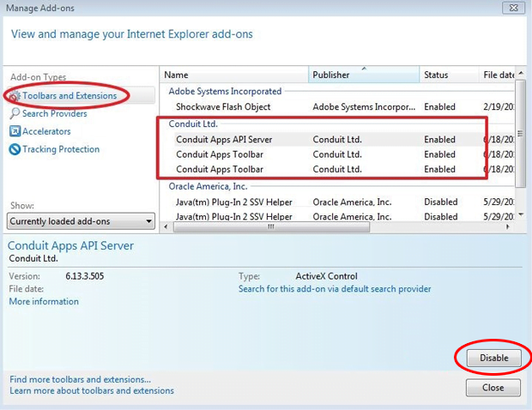Screen dimensions: 532x410
Task: Sort list by Publisher column header
Action: [364, 75]
